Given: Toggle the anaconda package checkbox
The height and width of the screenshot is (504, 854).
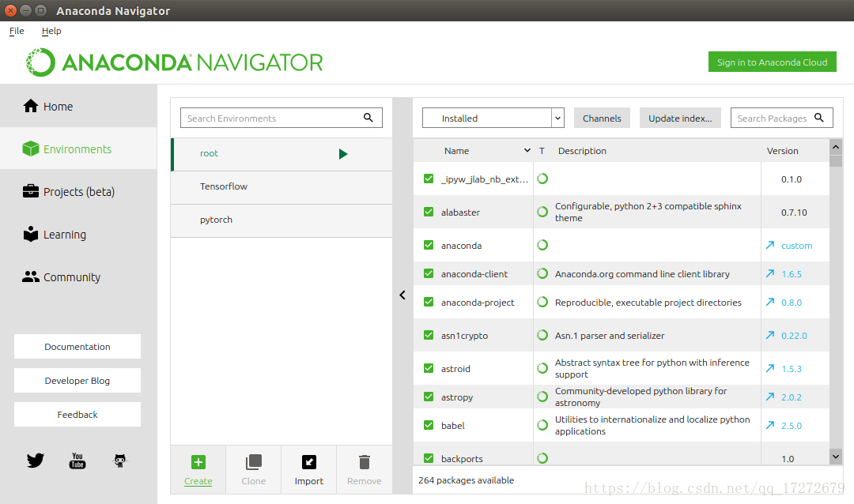Looking at the screenshot, I should click(429, 245).
